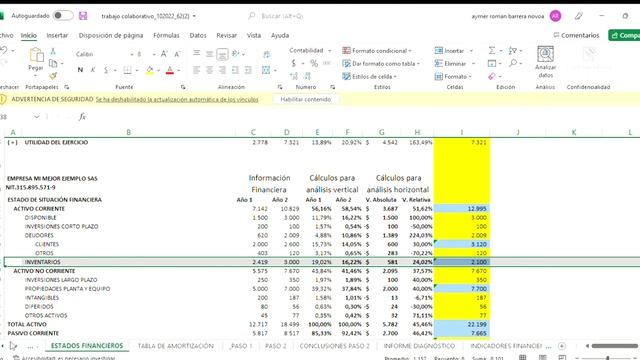This screenshot has height=360, width=640.
Task: Click the text orientation icon
Action: 236,54
